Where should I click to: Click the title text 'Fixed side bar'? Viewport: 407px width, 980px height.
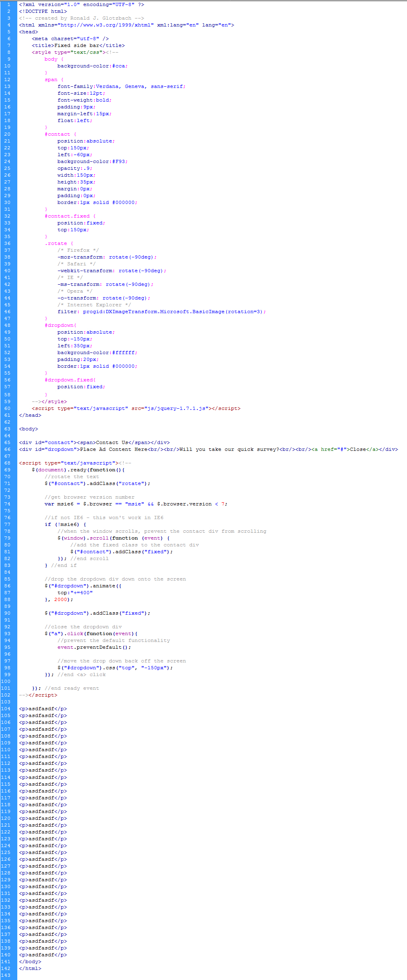[77, 45]
